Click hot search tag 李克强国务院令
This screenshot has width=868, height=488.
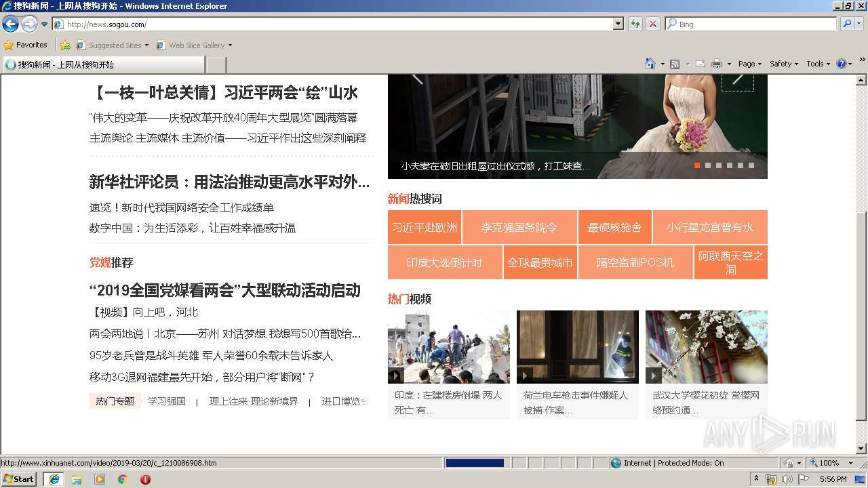coord(519,227)
